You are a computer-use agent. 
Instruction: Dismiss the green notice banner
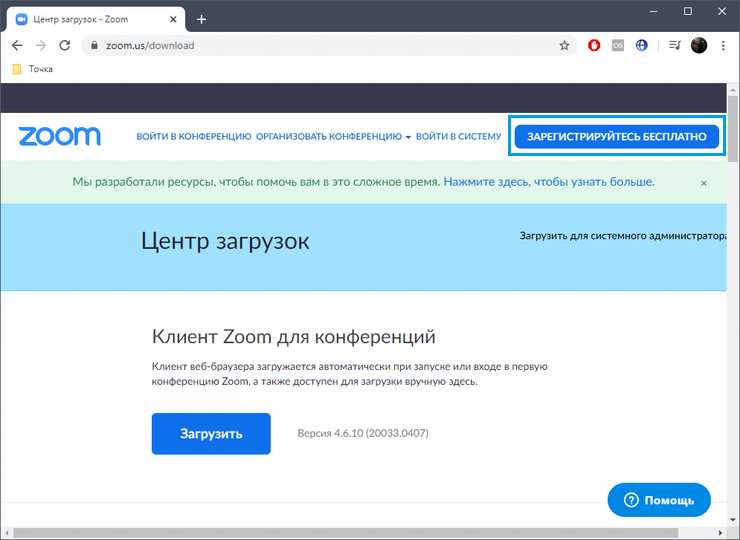pyautogui.click(x=704, y=183)
